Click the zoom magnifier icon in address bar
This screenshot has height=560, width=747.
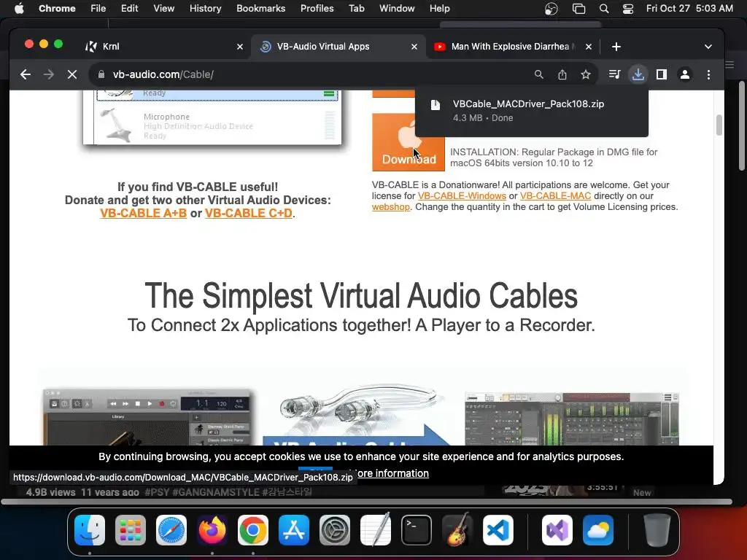click(x=539, y=74)
